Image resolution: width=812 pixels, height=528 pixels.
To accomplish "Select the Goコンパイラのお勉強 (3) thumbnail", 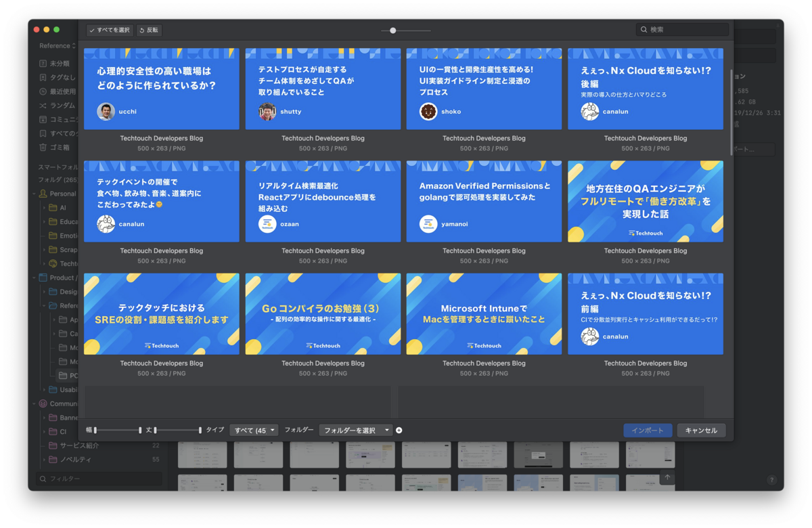I will 323,314.
